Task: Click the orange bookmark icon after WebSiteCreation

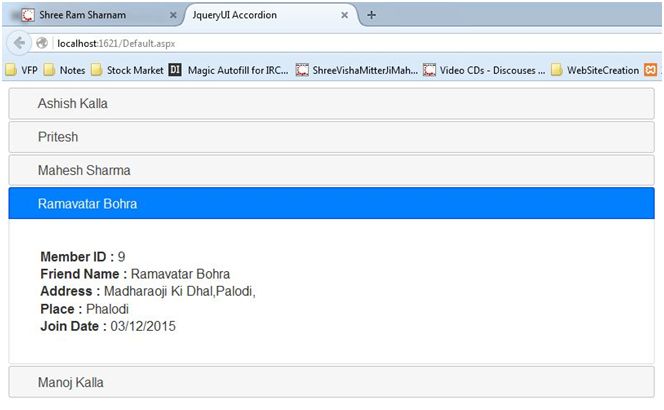Action: click(650, 70)
